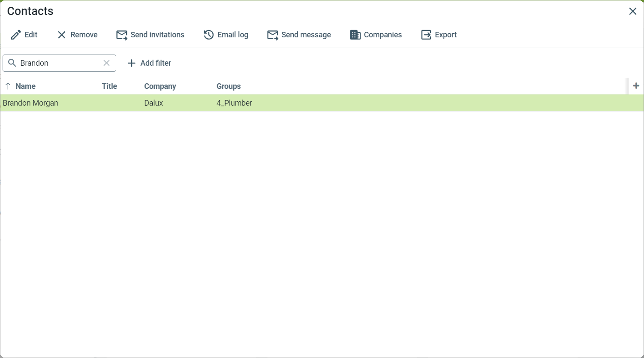Click the Remove X icon
The image size is (644, 358).
pos(62,35)
